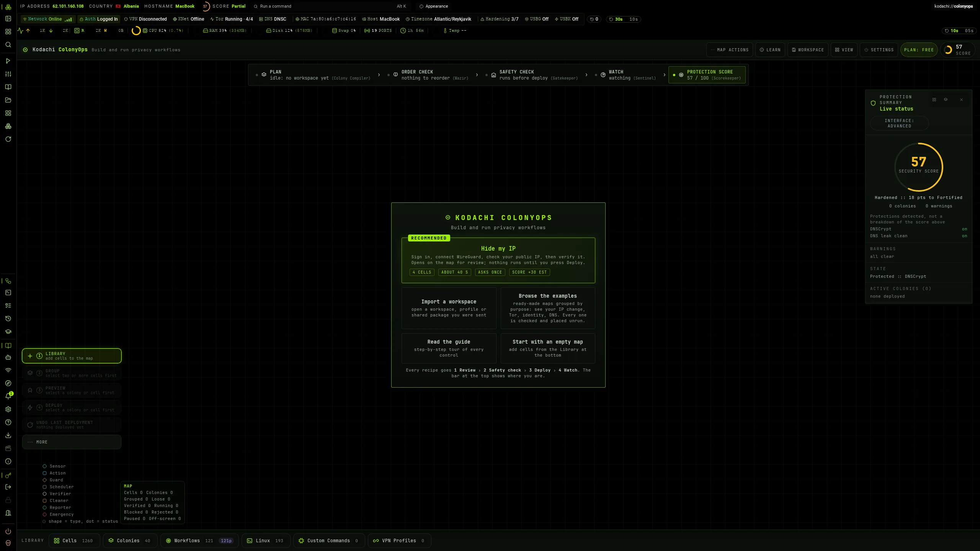Open the folder icon in sidebar
Screen dimensions: 980x551
click(x=8, y=100)
